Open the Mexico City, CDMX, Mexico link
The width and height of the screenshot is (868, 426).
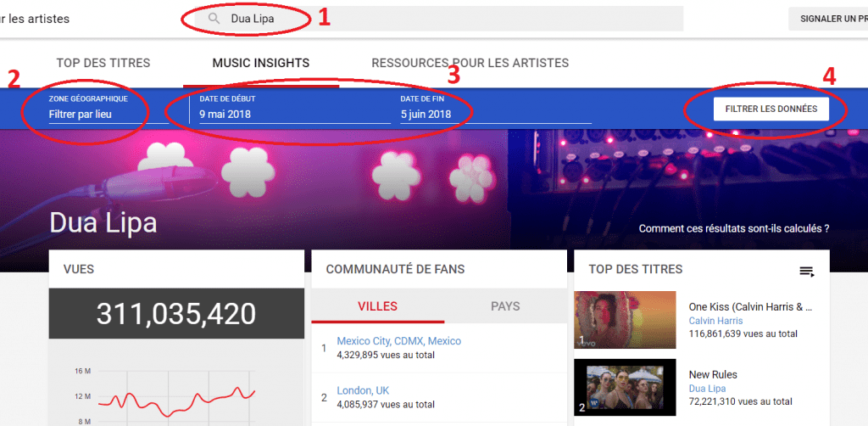point(398,341)
